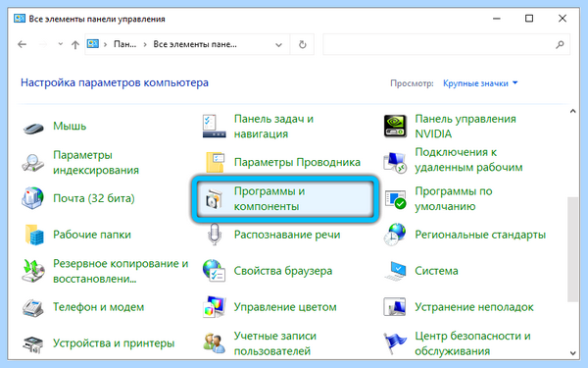
Task: Click the Панель управления NVIDIA link text
Action: point(465,127)
